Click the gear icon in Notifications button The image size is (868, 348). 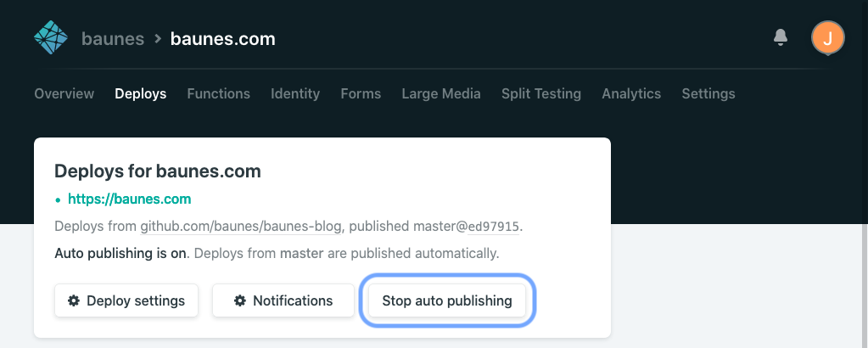[239, 301]
